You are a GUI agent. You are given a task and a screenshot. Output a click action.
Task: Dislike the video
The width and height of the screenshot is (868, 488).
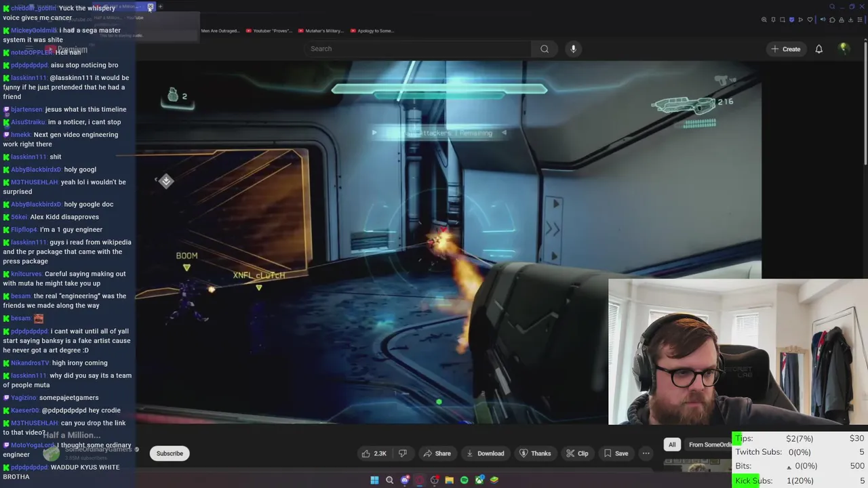(x=402, y=453)
